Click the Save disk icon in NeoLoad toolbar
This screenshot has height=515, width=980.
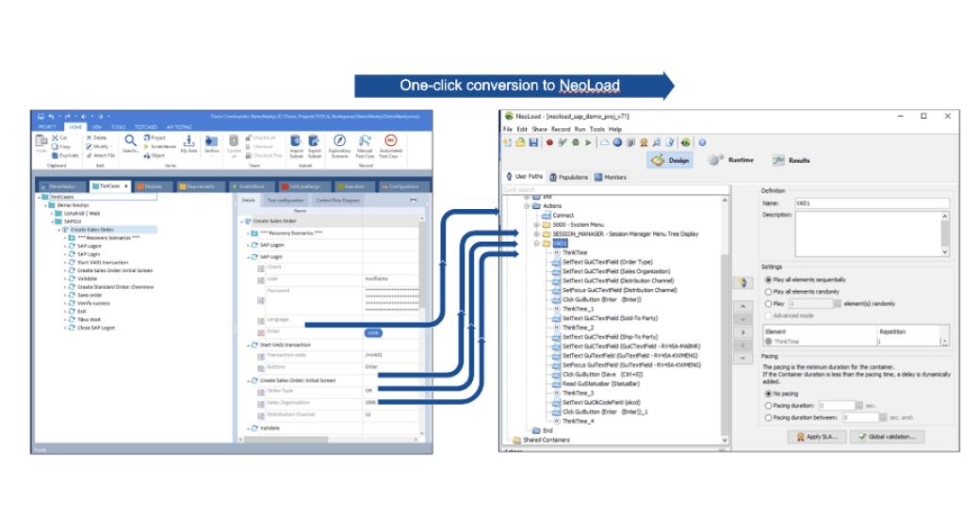[533, 143]
